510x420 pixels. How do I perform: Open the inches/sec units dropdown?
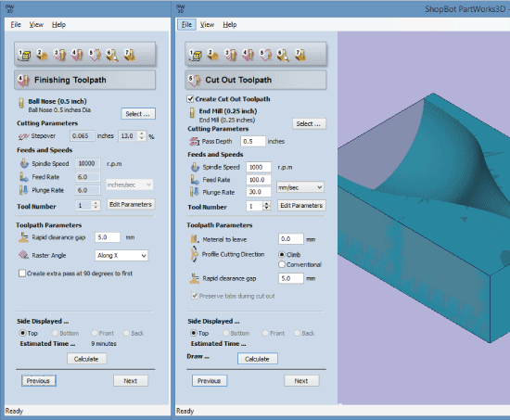[129, 185]
